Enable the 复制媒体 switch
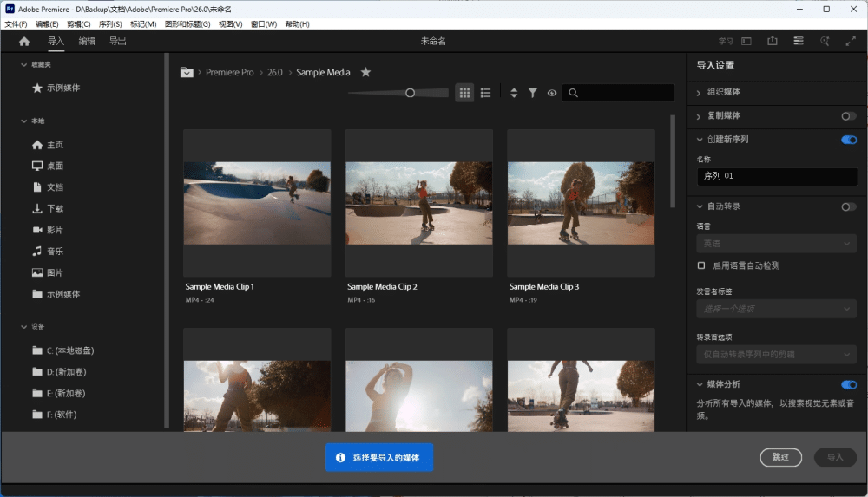868x497 pixels. tap(849, 116)
